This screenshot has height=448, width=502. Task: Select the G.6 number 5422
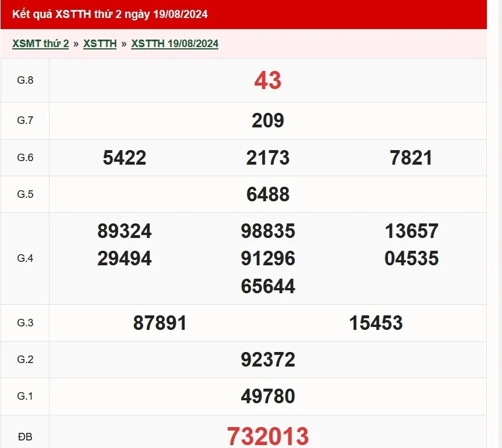124,158
